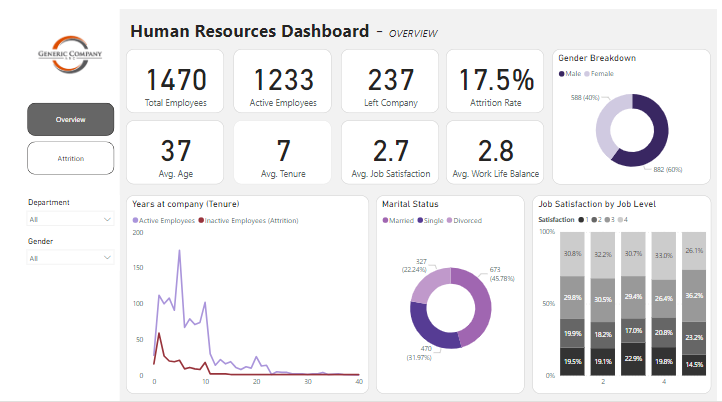Click the Generic Company logo
This screenshot has height=402, width=722.
(70, 54)
